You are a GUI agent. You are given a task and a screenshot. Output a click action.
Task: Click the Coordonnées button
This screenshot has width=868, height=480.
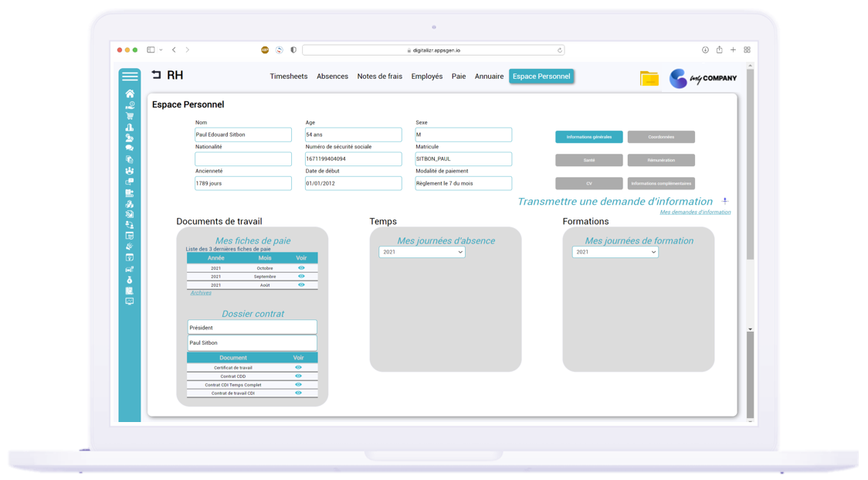[x=661, y=137]
